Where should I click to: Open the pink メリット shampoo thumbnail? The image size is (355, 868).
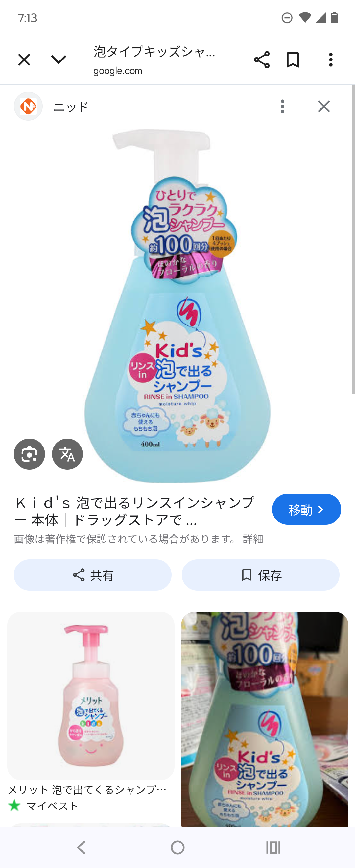point(91,695)
